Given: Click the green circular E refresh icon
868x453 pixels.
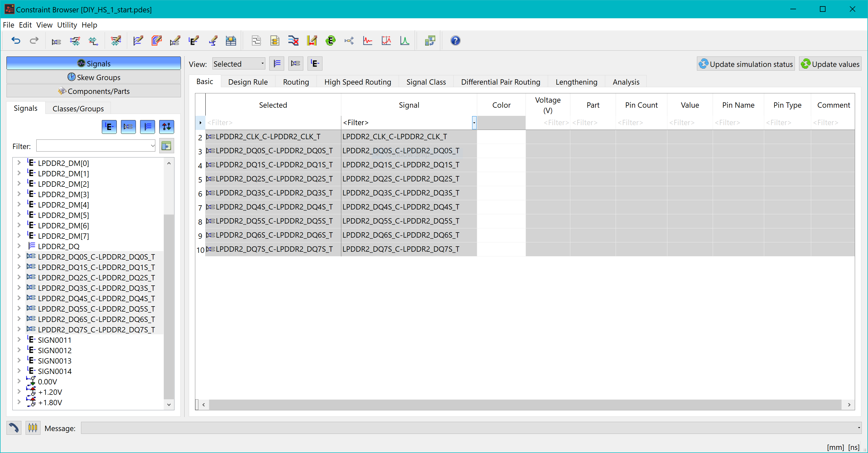Looking at the screenshot, I should pos(331,41).
